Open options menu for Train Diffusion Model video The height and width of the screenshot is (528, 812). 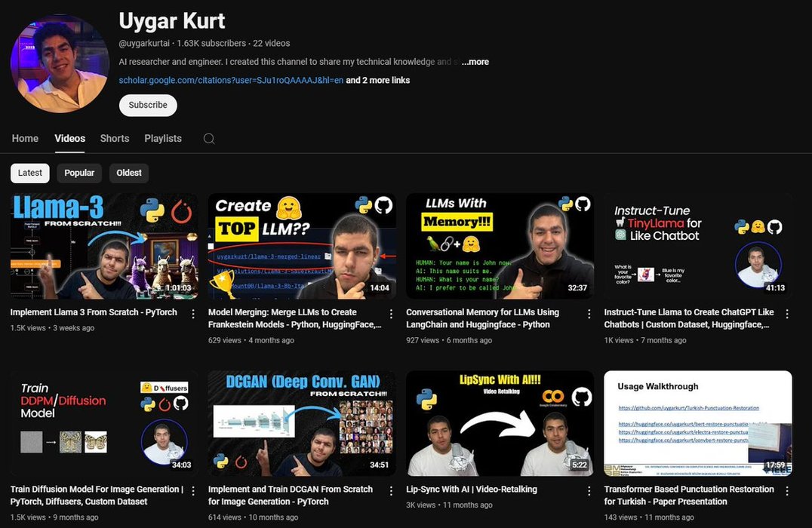pos(193,491)
